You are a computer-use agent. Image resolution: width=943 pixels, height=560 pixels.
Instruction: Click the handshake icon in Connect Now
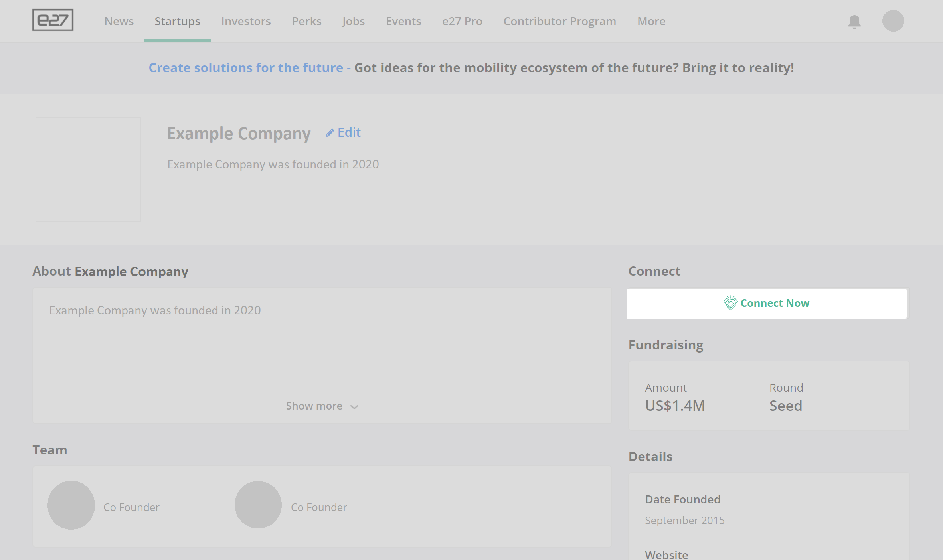coord(730,303)
